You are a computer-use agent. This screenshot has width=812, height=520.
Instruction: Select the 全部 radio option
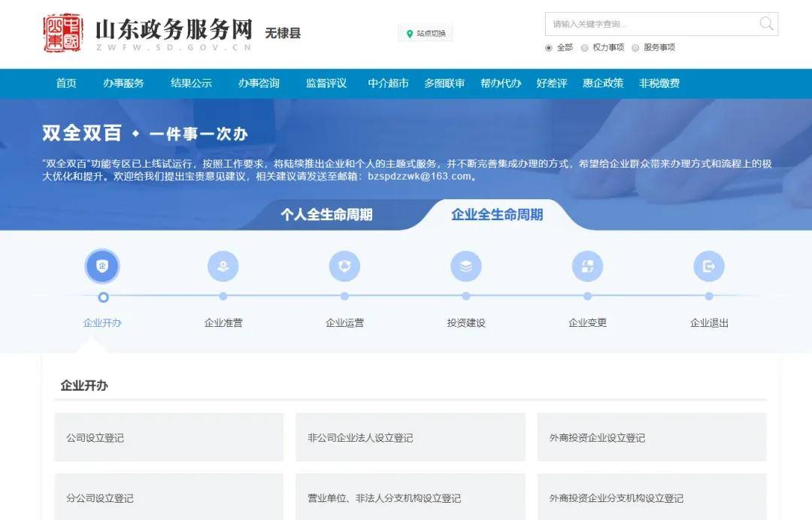(549, 47)
